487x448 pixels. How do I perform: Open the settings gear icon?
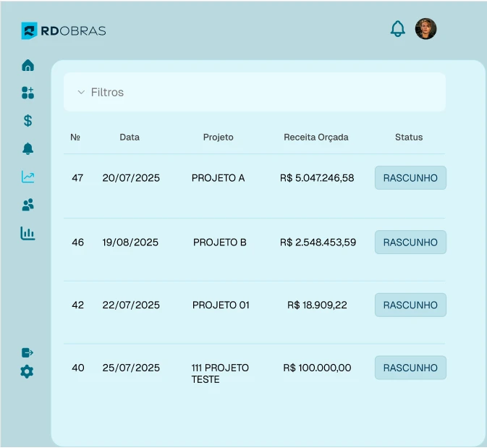(x=27, y=372)
